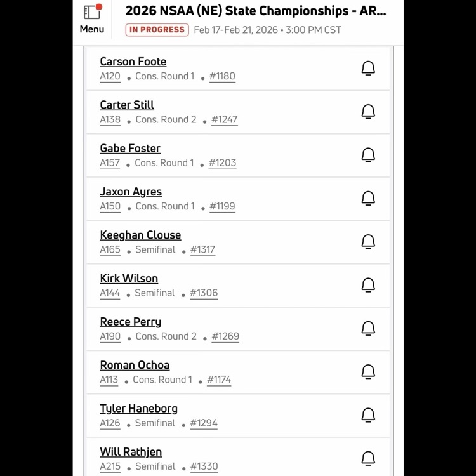Image resolution: width=476 pixels, height=476 pixels.
Task: Click bell icon beside Tyler Haneborg
Action: click(x=368, y=415)
